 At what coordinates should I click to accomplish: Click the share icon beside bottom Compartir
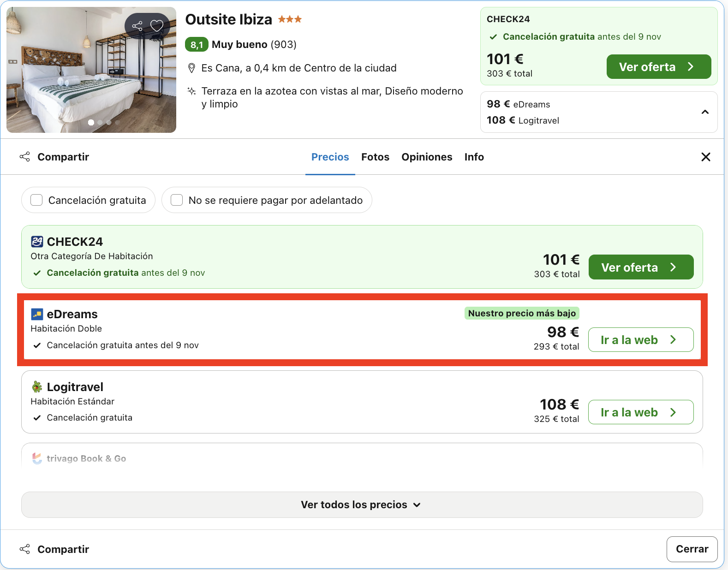[x=25, y=549]
